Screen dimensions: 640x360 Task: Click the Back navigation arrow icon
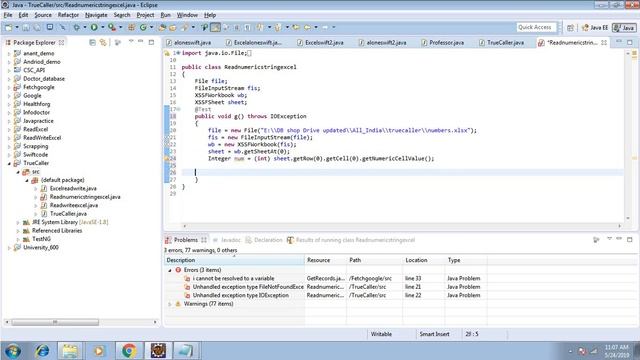(x=307, y=27)
